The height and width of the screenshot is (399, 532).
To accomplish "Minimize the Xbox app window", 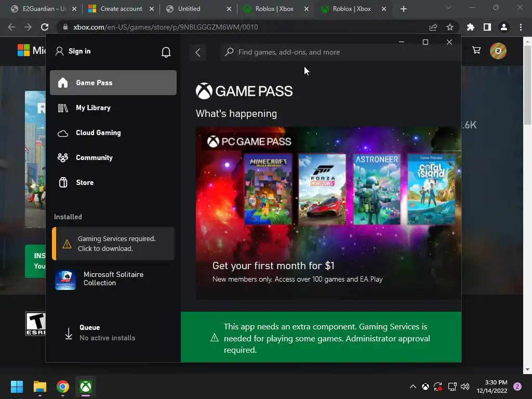I will coord(402,42).
